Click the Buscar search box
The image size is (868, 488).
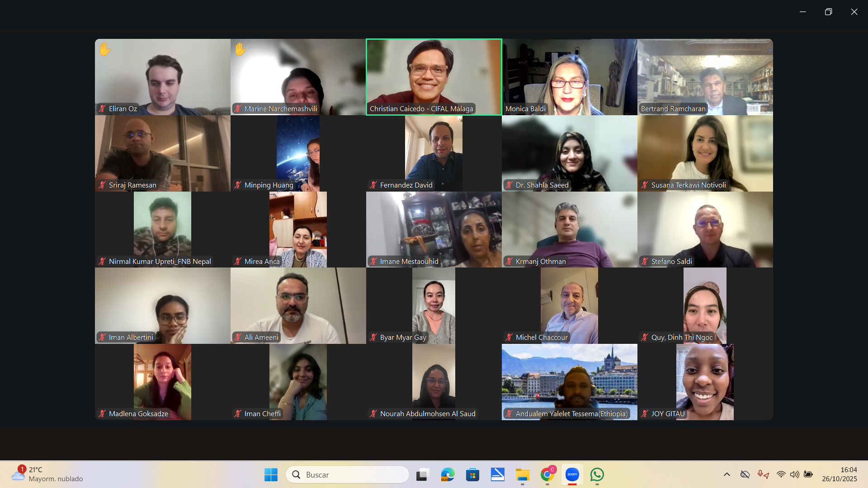(347, 474)
